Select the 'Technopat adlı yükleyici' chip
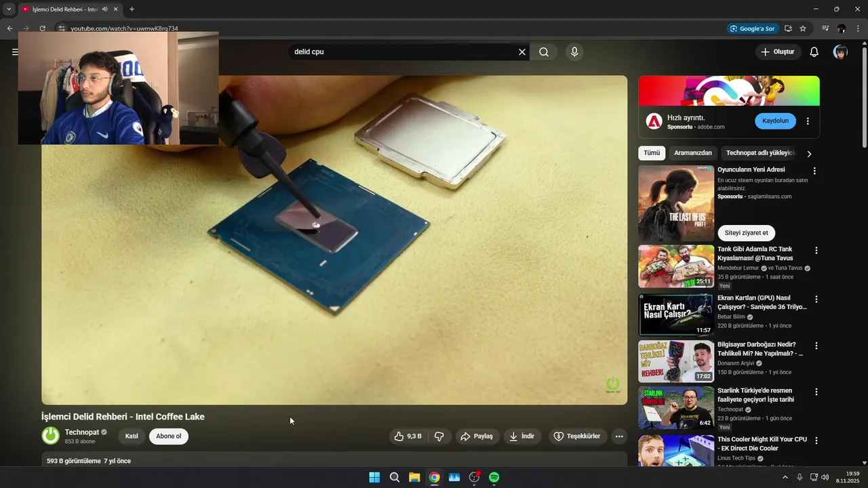 [760, 153]
